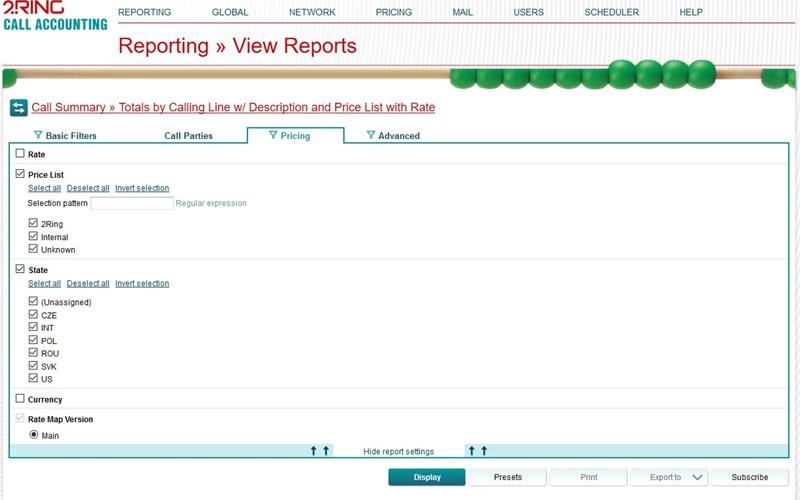
Task: Click the 2Ring Call Accounting logo
Action: coord(54,16)
